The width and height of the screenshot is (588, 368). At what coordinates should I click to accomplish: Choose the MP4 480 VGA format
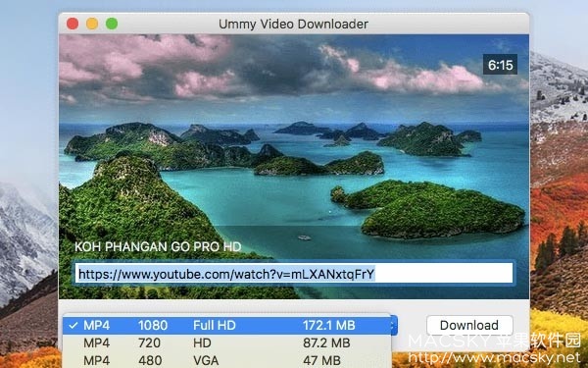tap(227, 360)
